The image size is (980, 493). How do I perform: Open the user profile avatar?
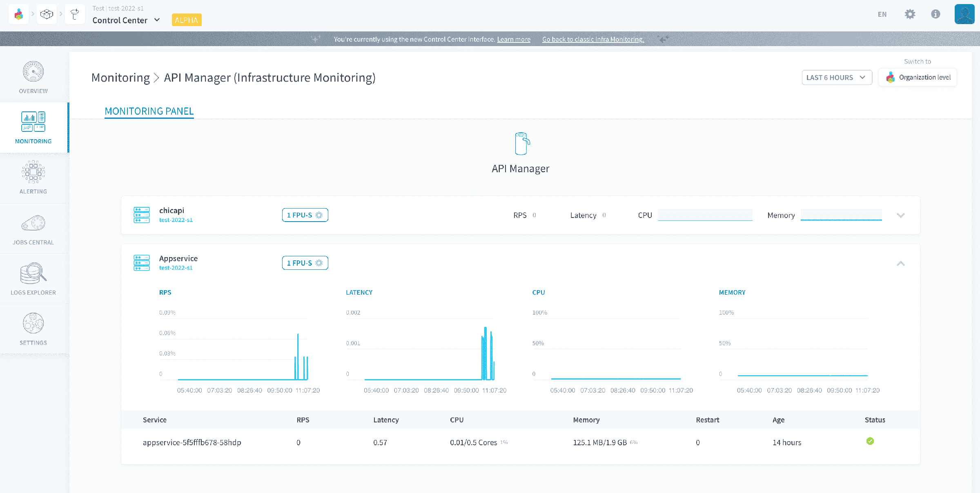964,14
